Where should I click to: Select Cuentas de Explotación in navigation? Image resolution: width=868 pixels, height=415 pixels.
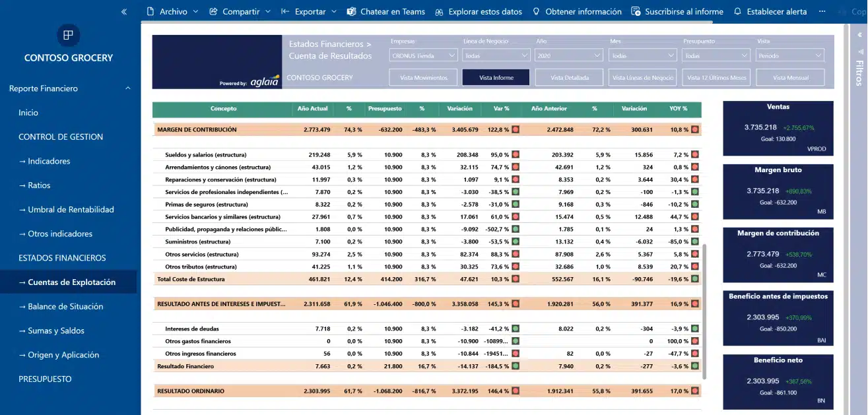point(69,282)
